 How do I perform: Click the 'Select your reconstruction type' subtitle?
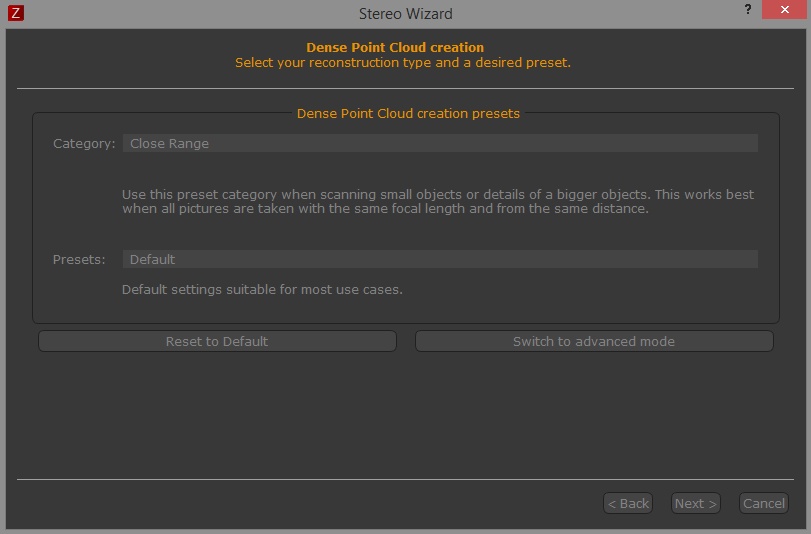pos(403,63)
